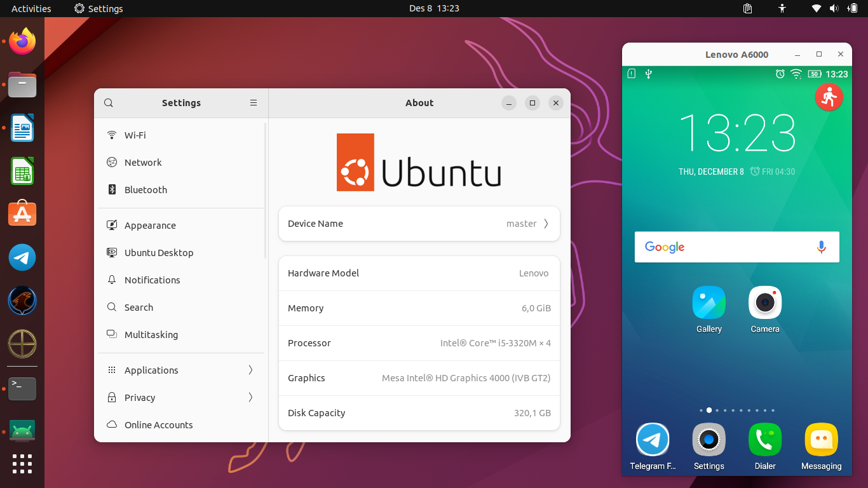Click the black eagle dock icon
The image size is (868, 488).
(22, 301)
